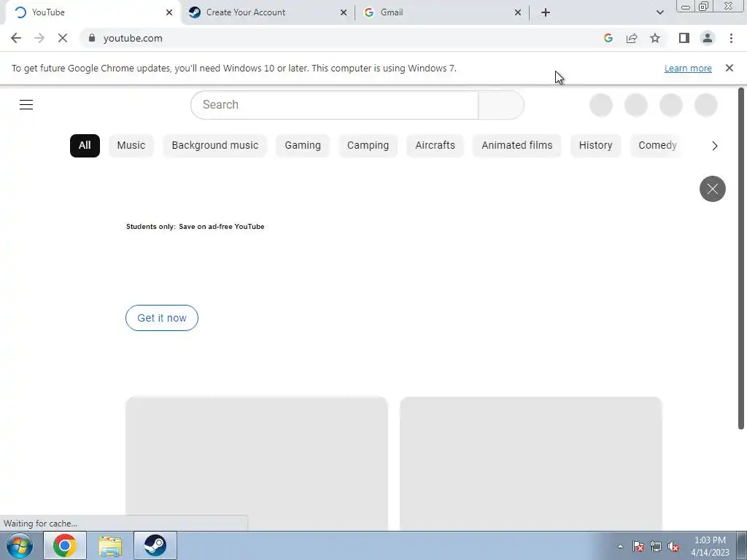The image size is (747, 560).
Task: Click the padlock site info icon
Action: coord(92,38)
